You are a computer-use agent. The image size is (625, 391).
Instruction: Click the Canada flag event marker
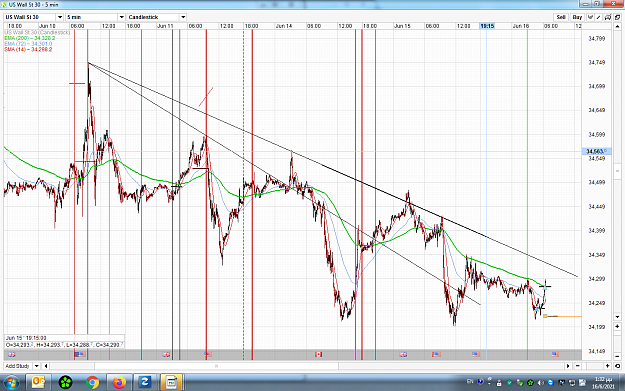click(318, 354)
